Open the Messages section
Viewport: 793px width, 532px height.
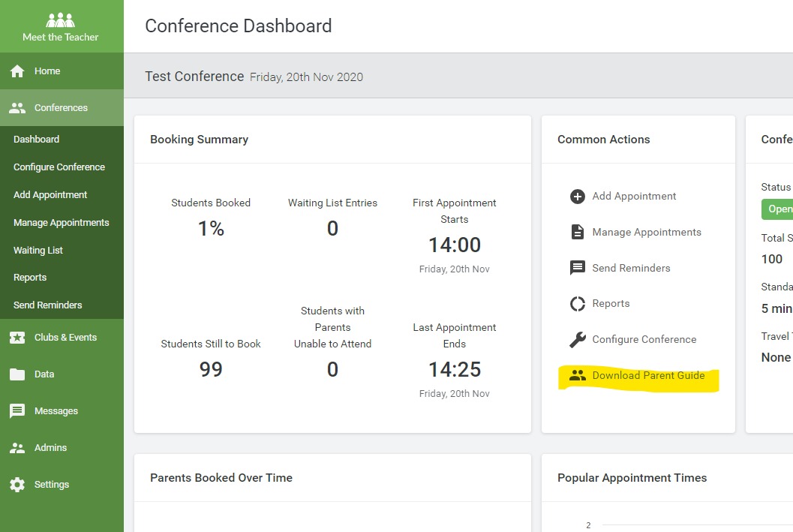tap(62, 411)
